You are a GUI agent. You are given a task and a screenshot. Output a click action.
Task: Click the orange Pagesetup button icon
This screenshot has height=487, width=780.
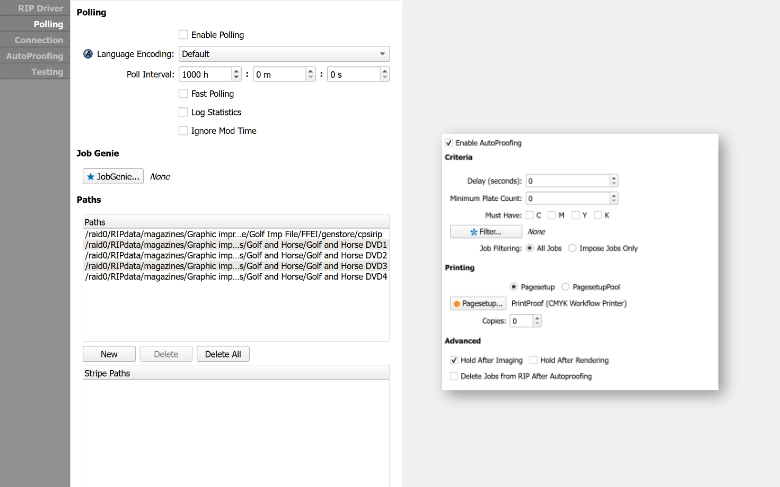(456, 303)
